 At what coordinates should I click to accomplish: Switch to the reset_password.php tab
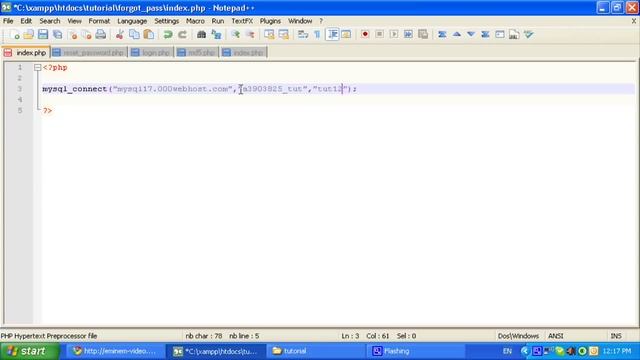tap(89, 53)
